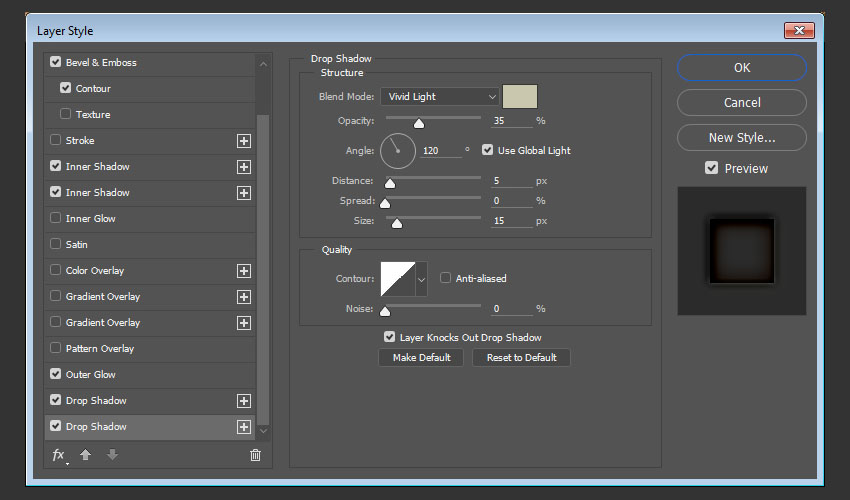This screenshot has width=850, height=500.
Task: Open the Blend Mode dropdown showing Vivid Light
Action: pyautogui.click(x=439, y=97)
